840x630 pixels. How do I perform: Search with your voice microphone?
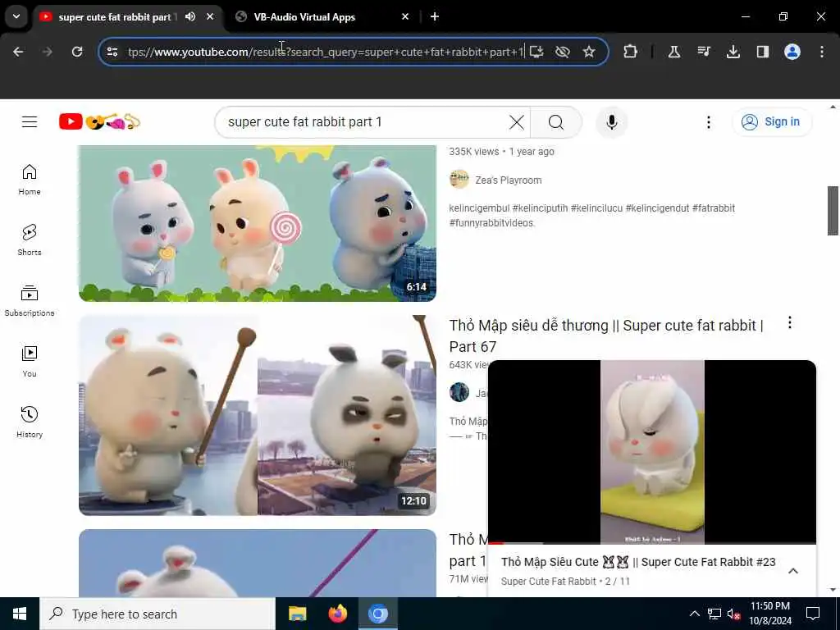click(612, 122)
